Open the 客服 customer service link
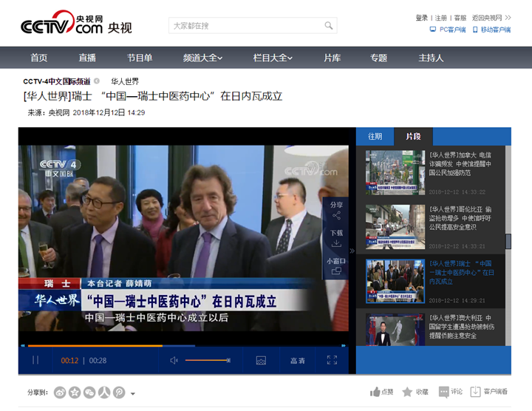 [x=460, y=18]
